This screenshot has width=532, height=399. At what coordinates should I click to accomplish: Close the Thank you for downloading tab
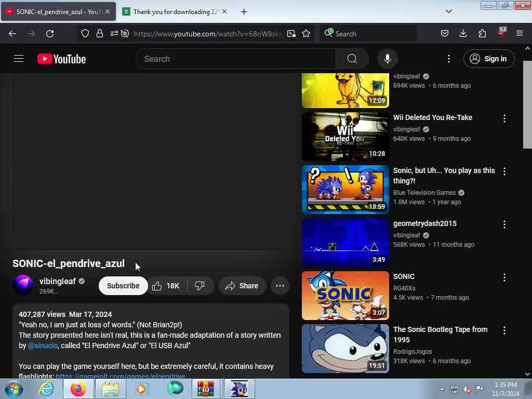point(224,11)
